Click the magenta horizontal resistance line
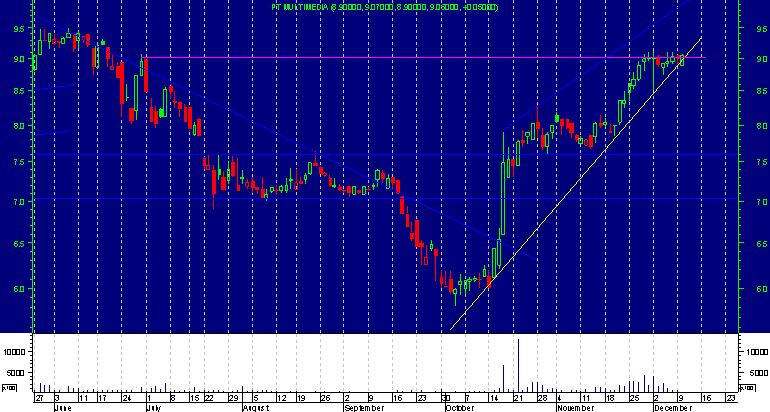This screenshot has width=770, height=412. coord(423,57)
